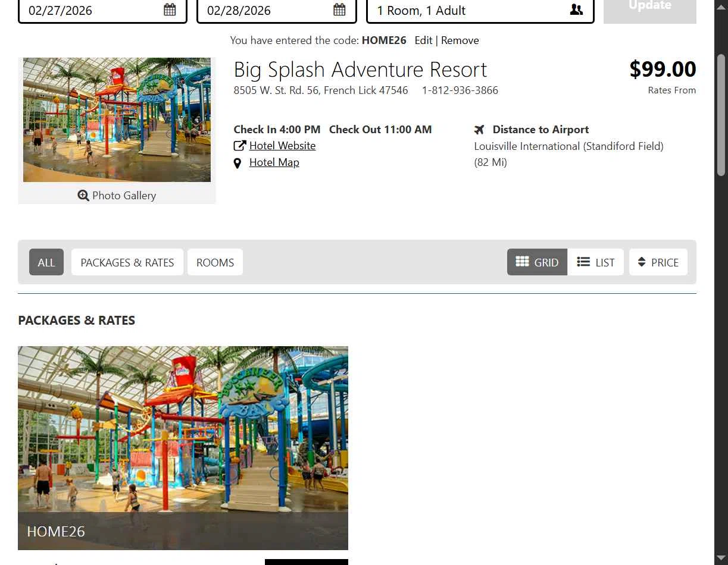Open the check-in date calendar icon
The image size is (728, 565).
click(170, 10)
